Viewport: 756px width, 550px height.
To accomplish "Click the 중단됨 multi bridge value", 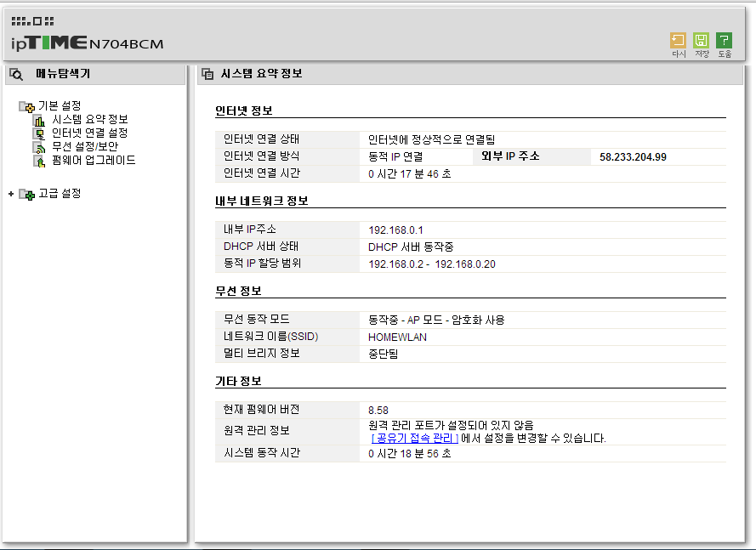I will point(384,354).
